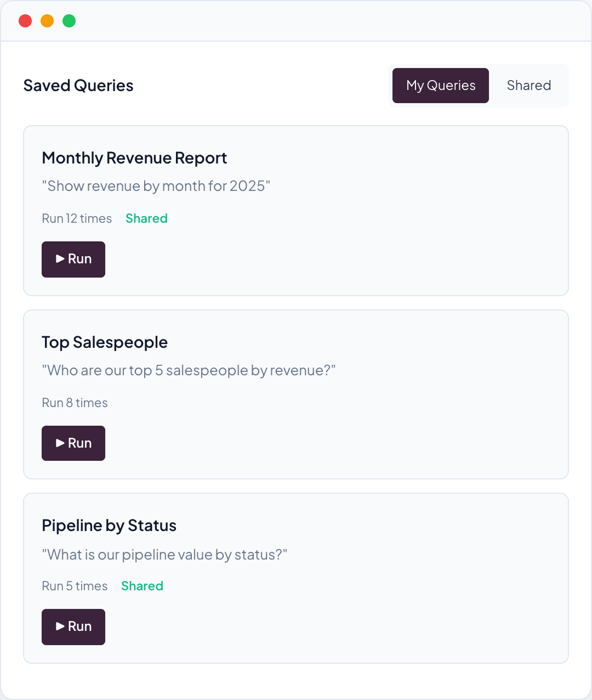This screenshot has height=700, width=592.
Task: Click the query text about revenue by month for 2025
Action: click(156, 185)
